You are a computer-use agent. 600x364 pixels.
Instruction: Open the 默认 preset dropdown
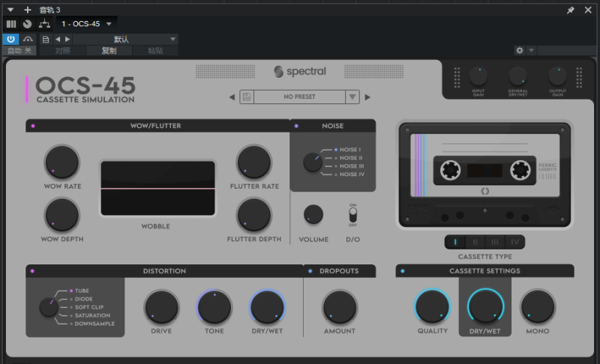click(125, 39)
